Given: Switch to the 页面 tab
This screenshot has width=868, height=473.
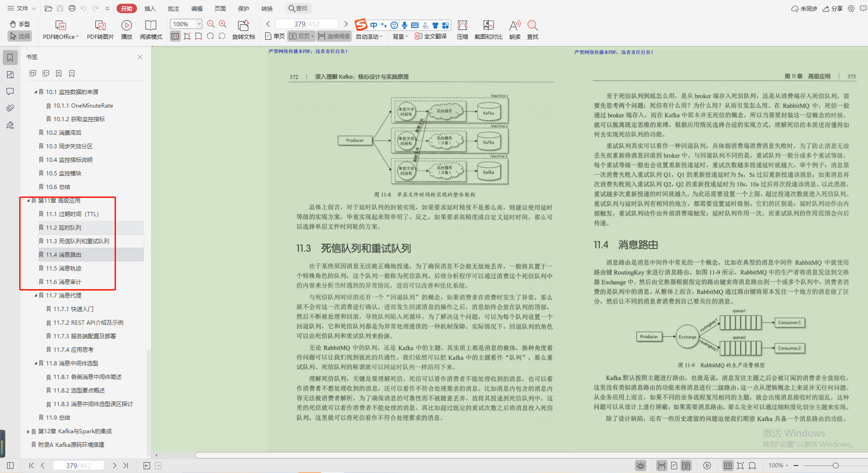Looking at the screenshot, I should [x=220, y=8].
